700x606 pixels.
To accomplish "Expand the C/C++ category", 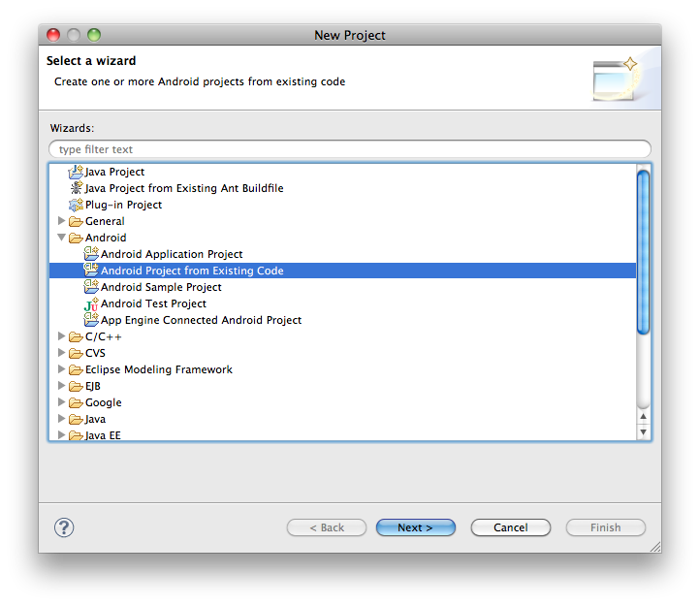I will pos(62,336).
